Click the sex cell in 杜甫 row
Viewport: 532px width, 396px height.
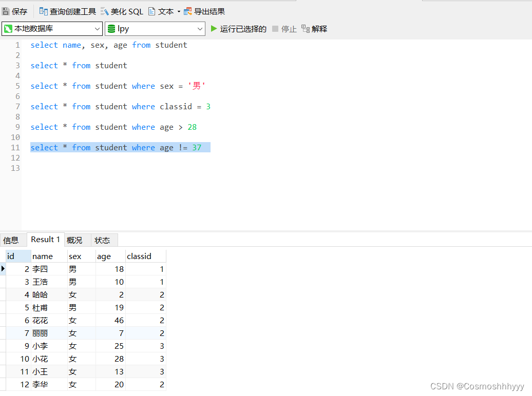[x=82, y=307]
